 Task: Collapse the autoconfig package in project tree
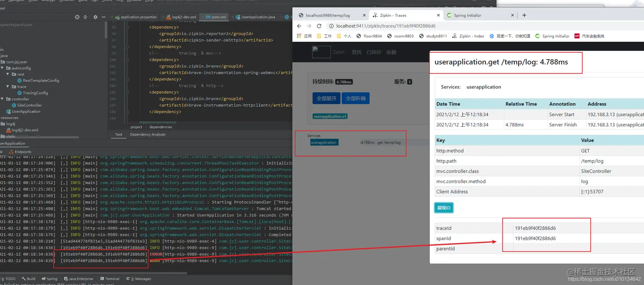pyautogui.click(x=3, y=68)
